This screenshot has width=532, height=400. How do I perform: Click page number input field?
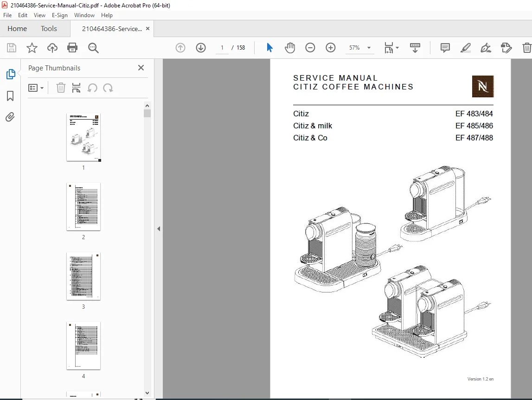tap(222, 48)
